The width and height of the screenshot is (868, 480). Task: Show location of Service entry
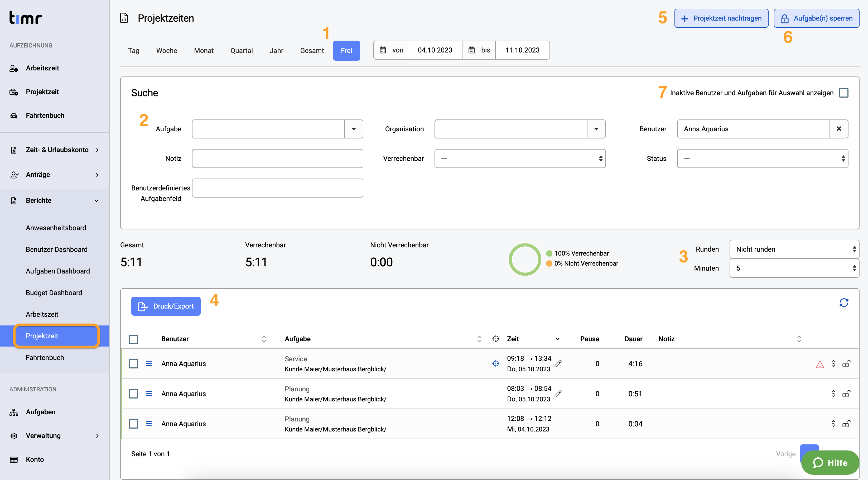point(495,363)
